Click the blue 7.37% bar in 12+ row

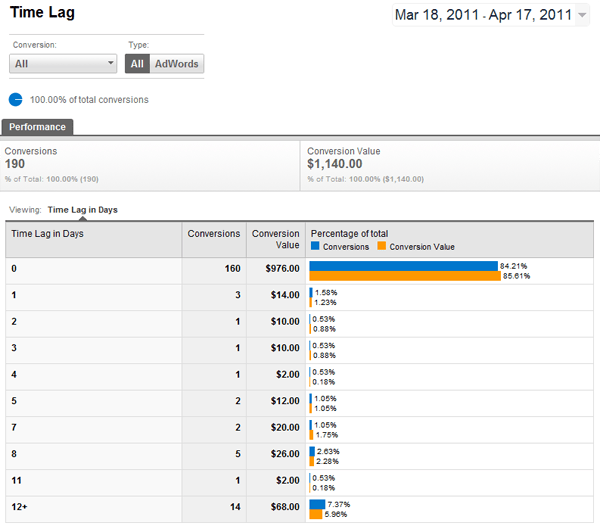point(317,504)
